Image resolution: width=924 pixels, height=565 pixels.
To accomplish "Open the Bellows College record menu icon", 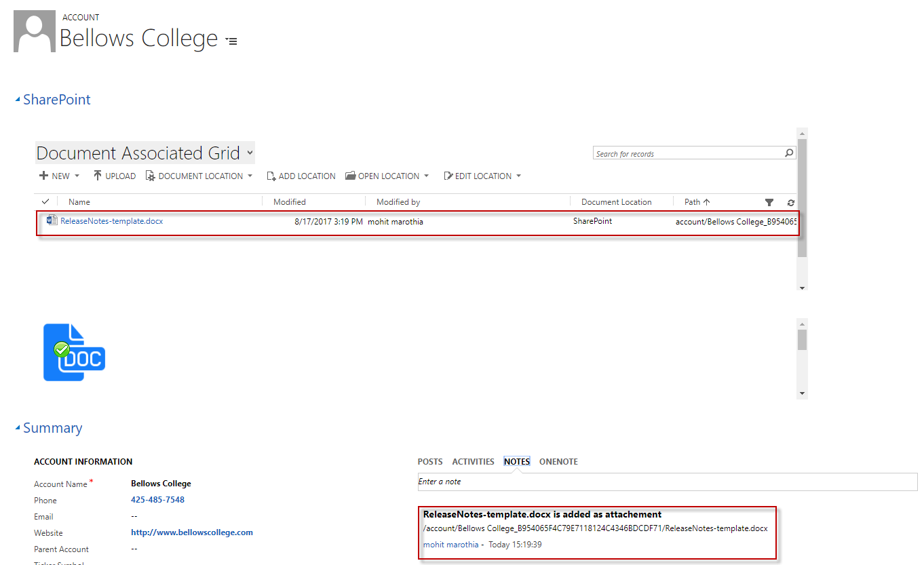I will tap(231, 41).
